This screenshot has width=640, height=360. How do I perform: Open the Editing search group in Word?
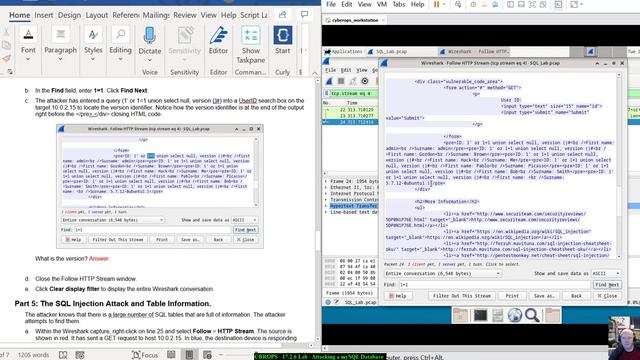click(120, 44)
